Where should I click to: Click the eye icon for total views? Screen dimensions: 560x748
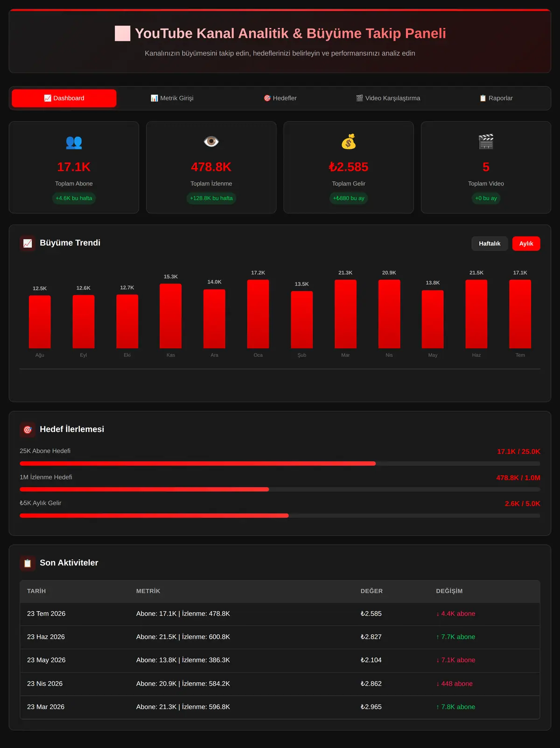(x=211, y=141)
